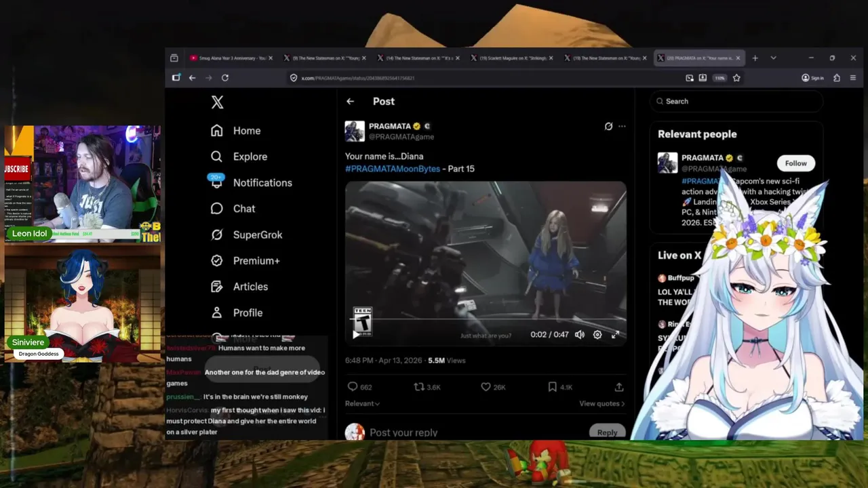
Task: Click the Siniviere Dragon Goddess avatar overlay
Action: click(x=82, y=304)
